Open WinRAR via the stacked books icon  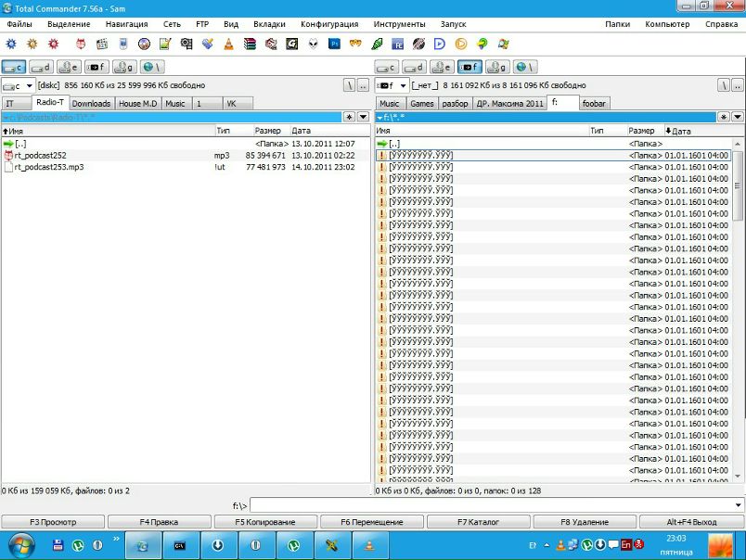click(251, 44)
